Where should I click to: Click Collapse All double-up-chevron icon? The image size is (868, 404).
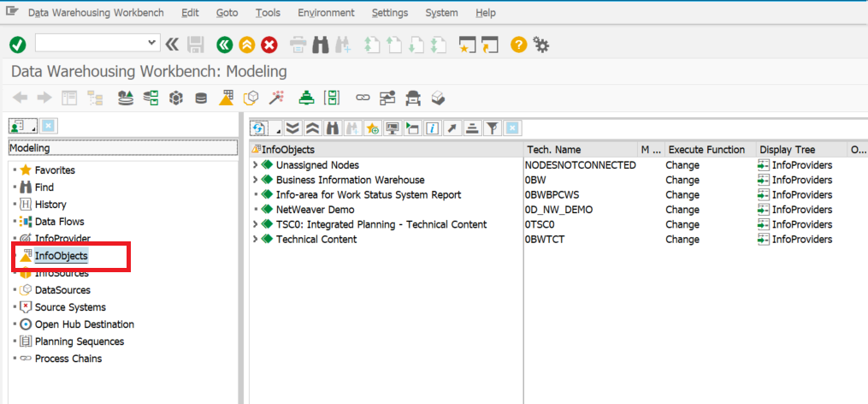313,128
